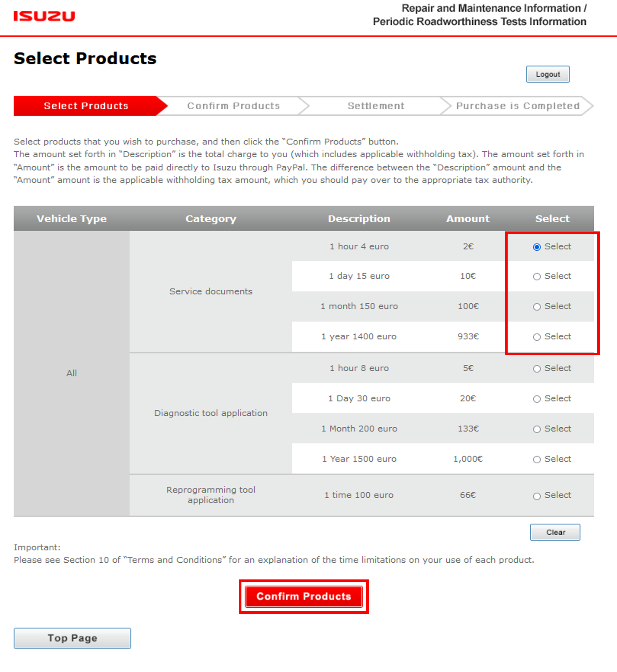Image resolution: width=617 pixels, height=672 pixels.
Task: Select the 1 hour 8 euro diagnostic tool option
Action: coord(536,369)
